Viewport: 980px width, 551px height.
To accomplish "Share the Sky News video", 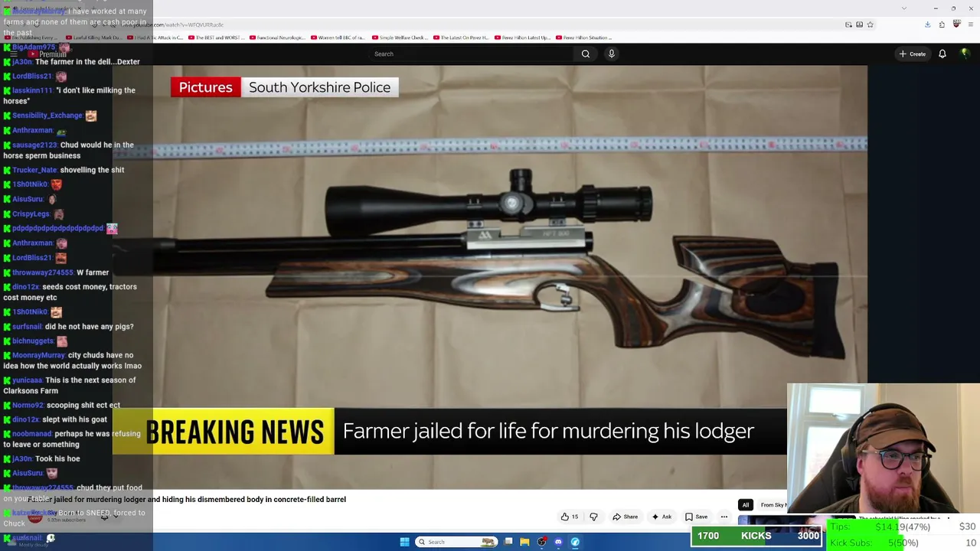I will pyautogui.click(x=626, y=517).
